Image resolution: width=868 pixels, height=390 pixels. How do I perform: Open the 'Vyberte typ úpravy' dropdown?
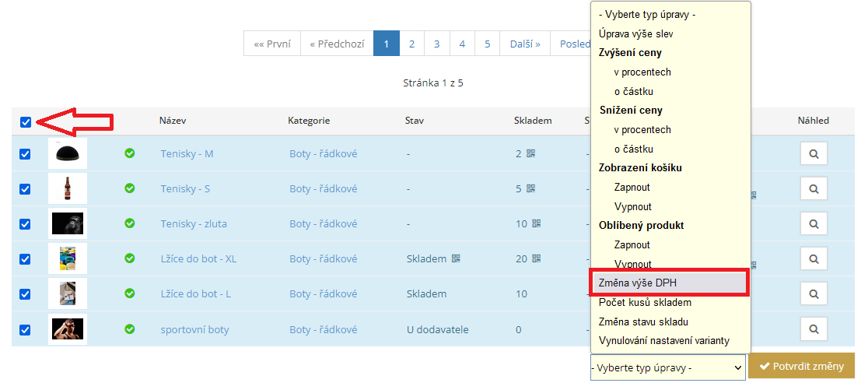(667, 367)
